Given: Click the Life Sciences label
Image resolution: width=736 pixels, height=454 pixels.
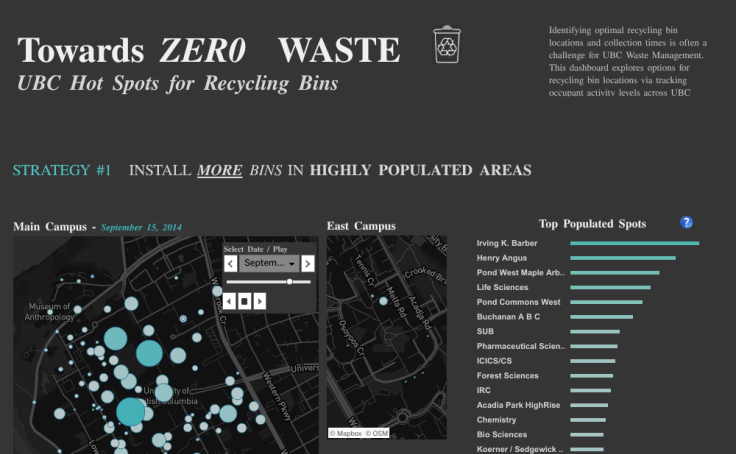Looking at the screenshot, I should tap(502, 287).
